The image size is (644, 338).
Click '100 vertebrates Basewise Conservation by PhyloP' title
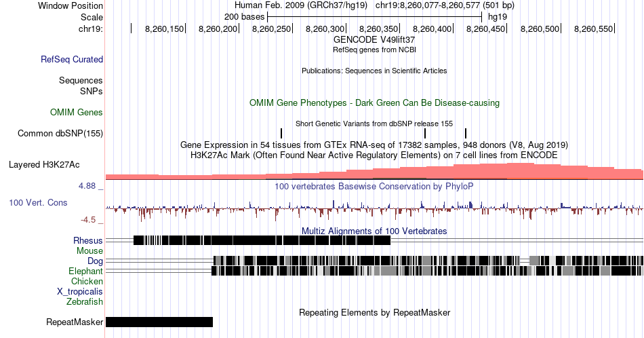tap(374, 186)
